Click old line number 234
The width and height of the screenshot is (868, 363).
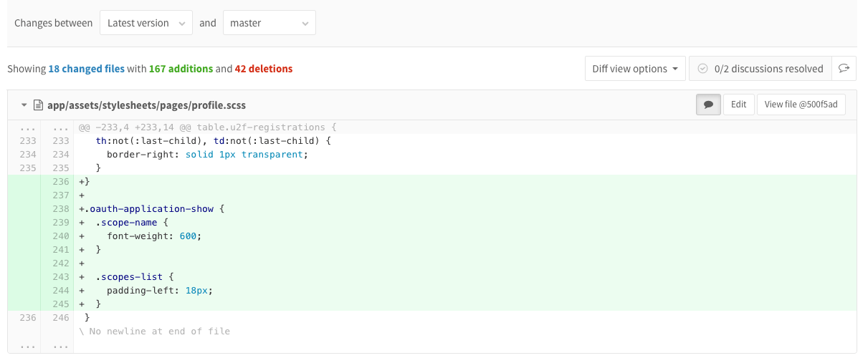point(27,155)
